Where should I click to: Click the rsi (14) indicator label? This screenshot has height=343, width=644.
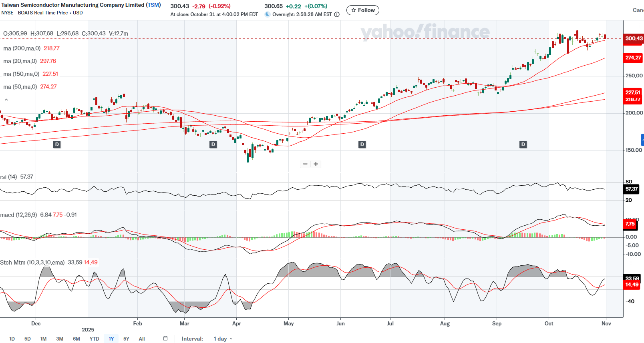(8, 177)
